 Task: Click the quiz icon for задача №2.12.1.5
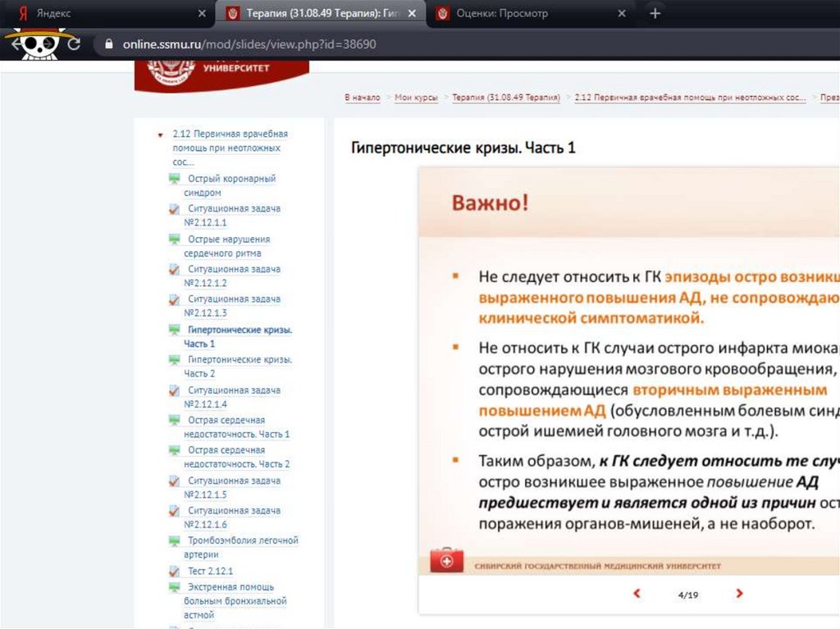click(174, 481)
